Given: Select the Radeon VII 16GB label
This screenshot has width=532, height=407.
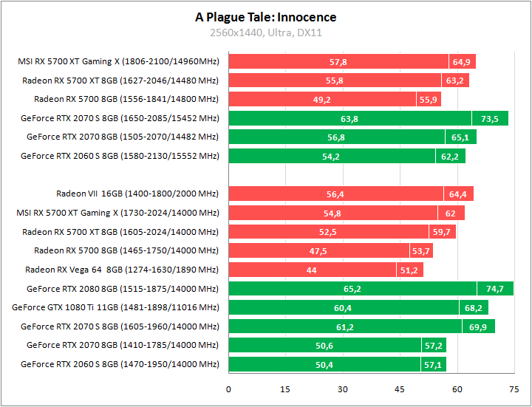Looking at the screenshot, I should tap(137, 194).
